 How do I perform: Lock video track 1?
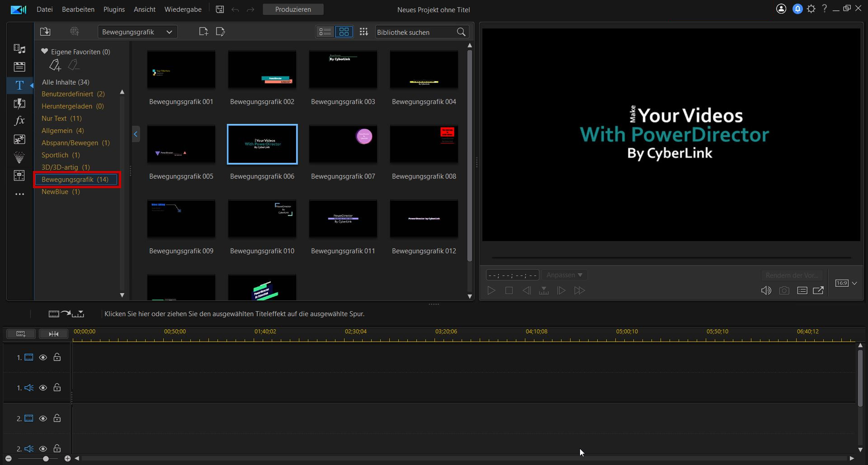57,357
